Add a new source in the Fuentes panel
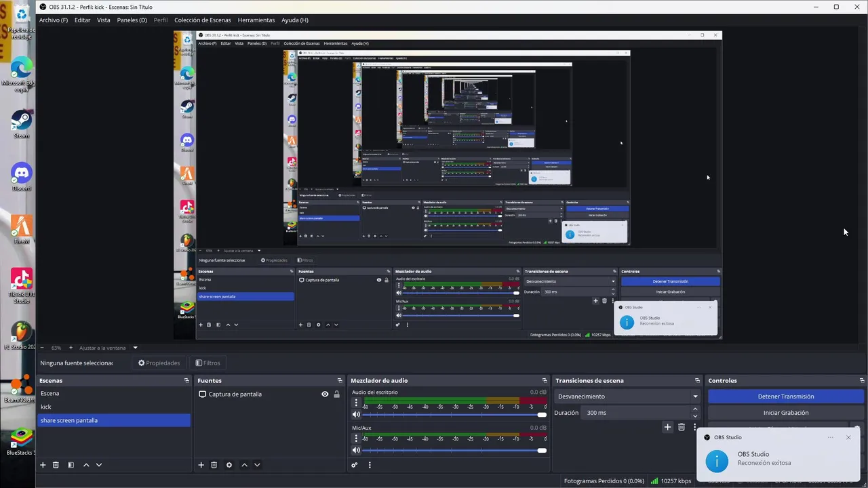Image resolution: width=868 pixels, height=488 pixels. [201, 465]
